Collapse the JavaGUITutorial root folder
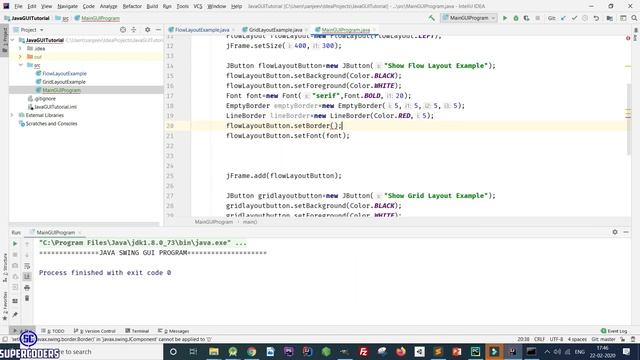 coord(13,40)
